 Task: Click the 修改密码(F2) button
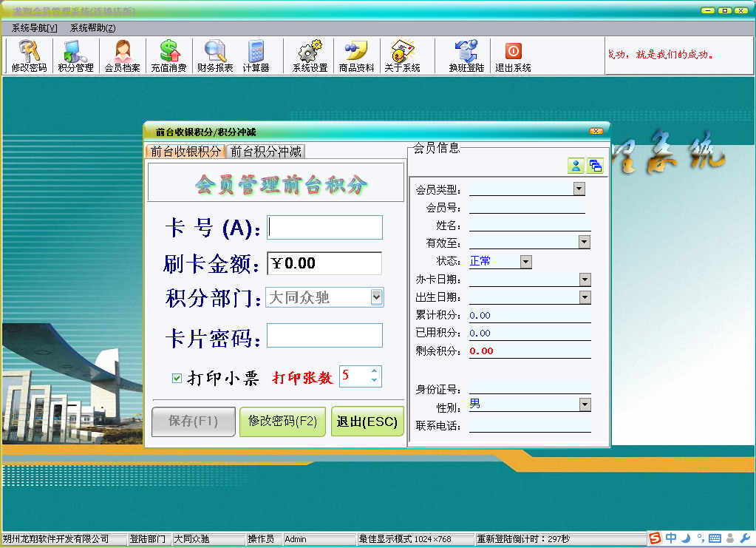tap(282, 422)
